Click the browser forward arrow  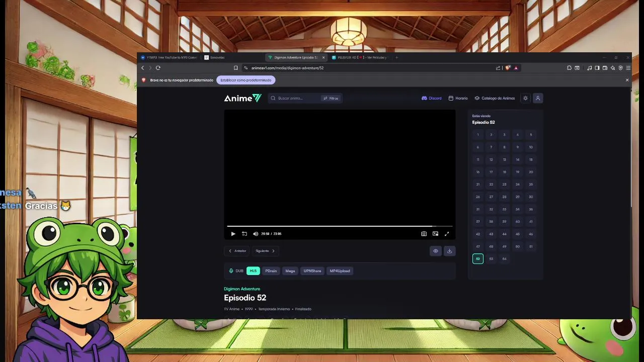(x=150, y=68)
